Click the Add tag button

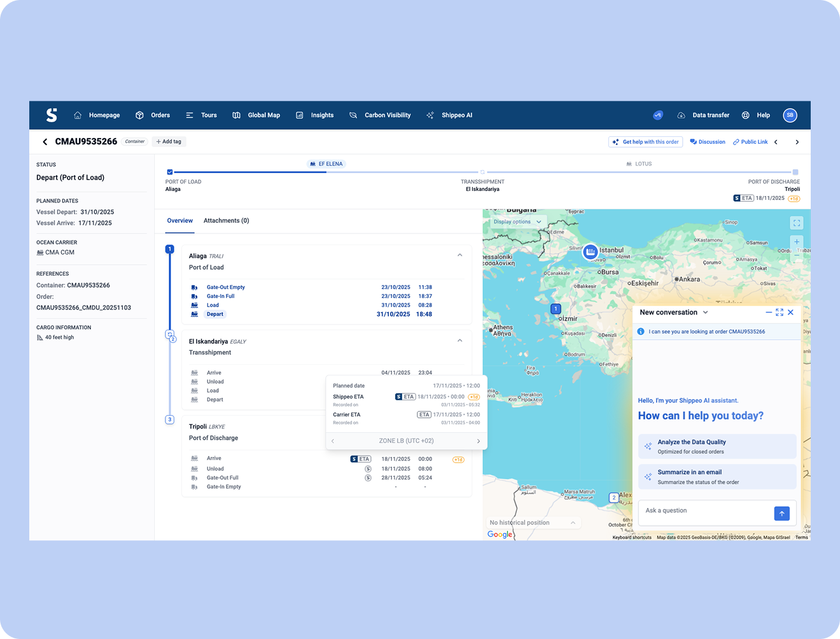pyautogui.click(x=169, y=141)
